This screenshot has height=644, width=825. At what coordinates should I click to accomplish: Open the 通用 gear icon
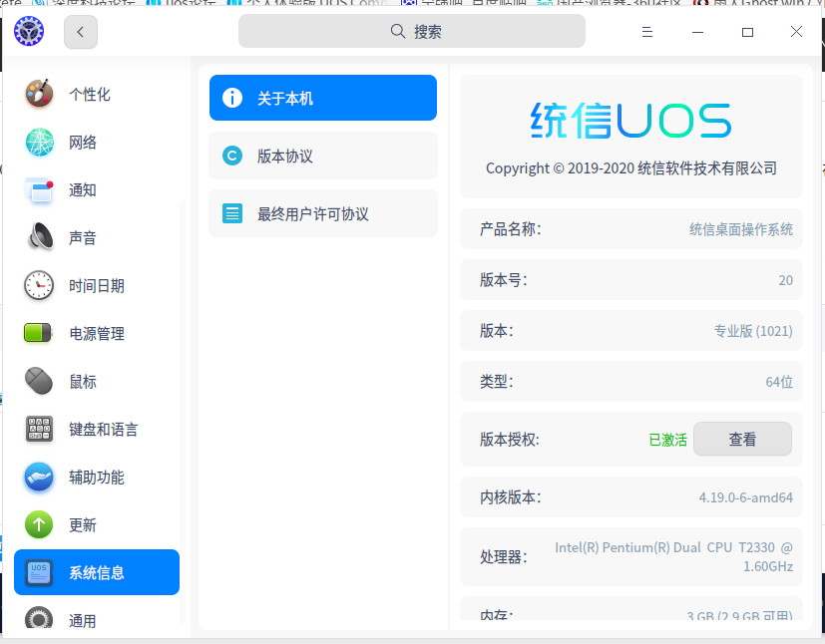coord(39,619)
